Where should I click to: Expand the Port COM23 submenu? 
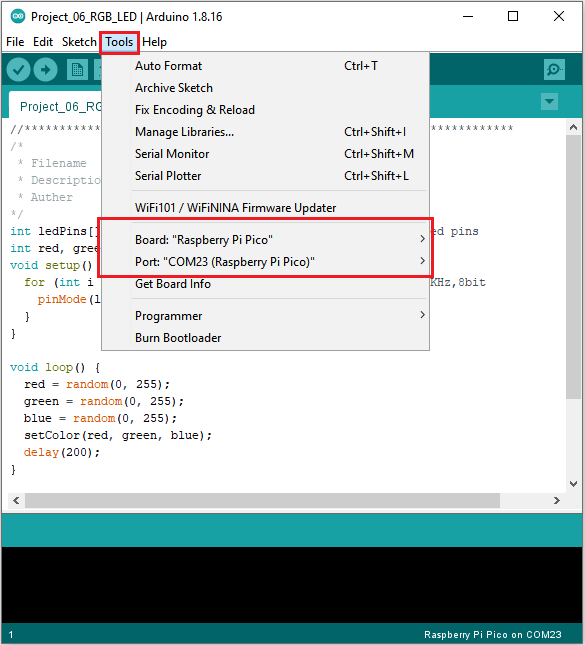pos(265,262)
